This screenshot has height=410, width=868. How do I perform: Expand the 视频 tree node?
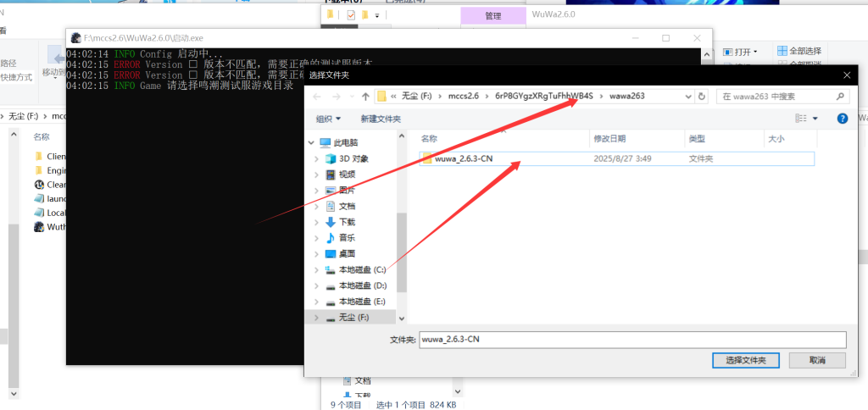[x=316, y=175]
